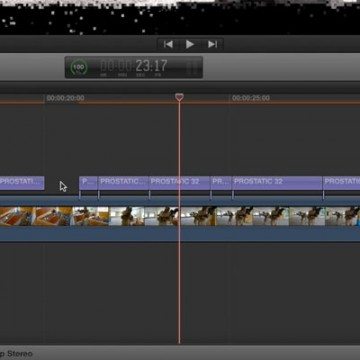Viewport: 360px width, 360px height.
Task: Select the playhead handle on the ruler
Action: [x=179, y=97]
